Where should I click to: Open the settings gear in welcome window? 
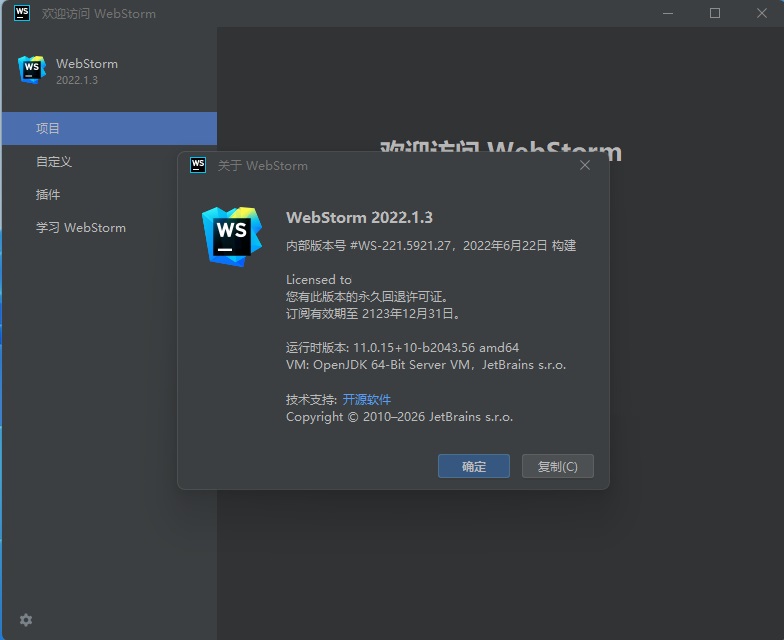pos(26,620)
